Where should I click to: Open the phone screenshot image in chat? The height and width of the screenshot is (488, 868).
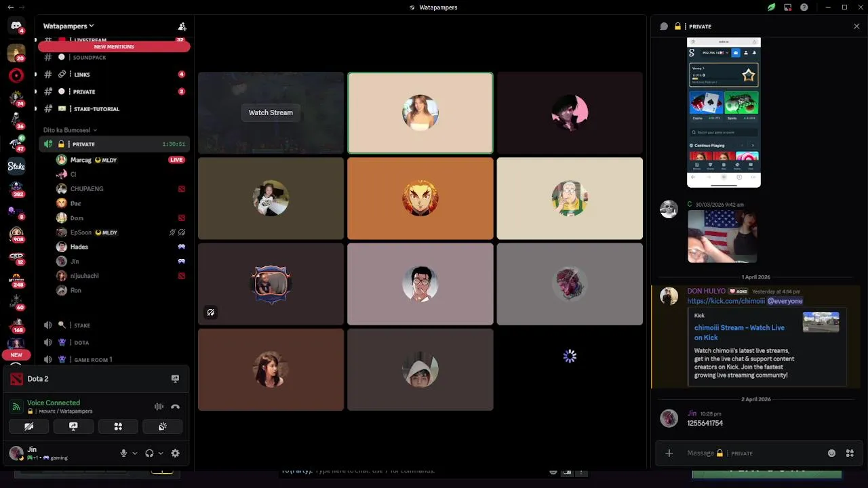[724, 113]
